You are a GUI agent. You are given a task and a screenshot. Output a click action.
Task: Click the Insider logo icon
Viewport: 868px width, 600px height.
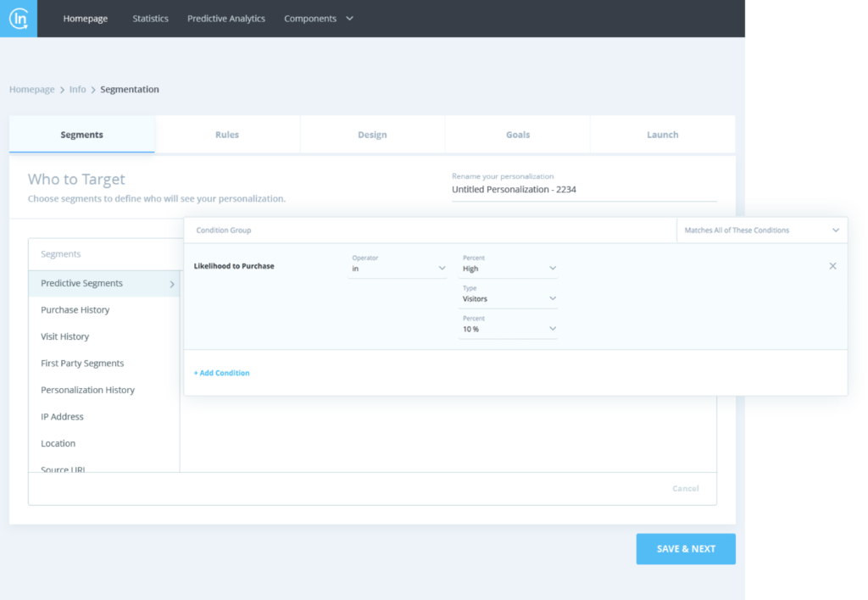click(19, 19)
